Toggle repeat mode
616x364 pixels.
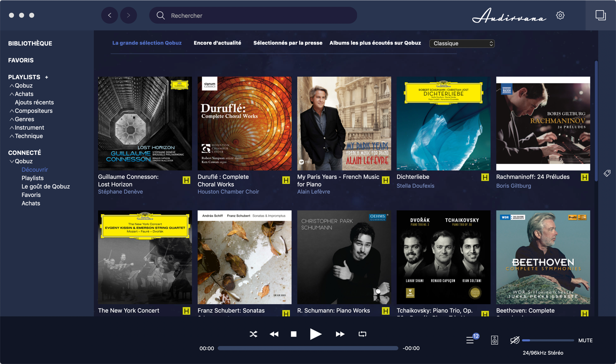pos(362,334)
